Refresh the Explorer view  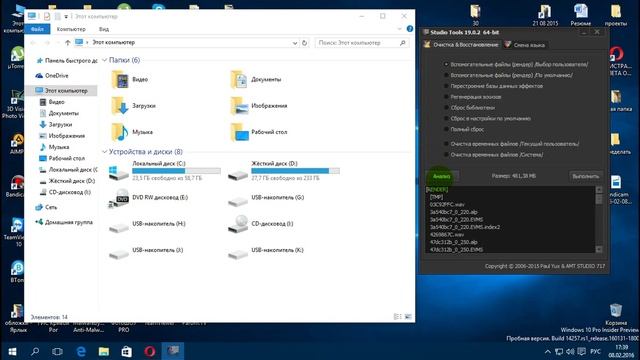304,43
